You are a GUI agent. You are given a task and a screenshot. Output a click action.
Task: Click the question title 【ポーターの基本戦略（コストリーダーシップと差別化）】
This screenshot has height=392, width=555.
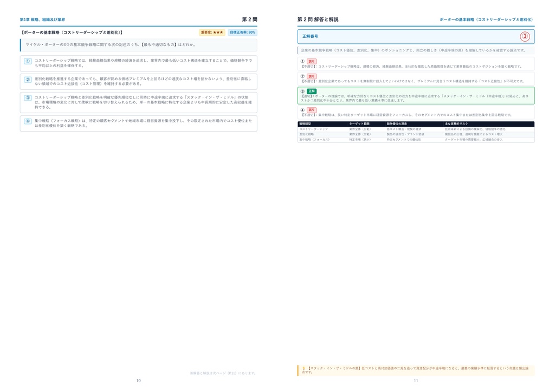[x=72, y=32]
